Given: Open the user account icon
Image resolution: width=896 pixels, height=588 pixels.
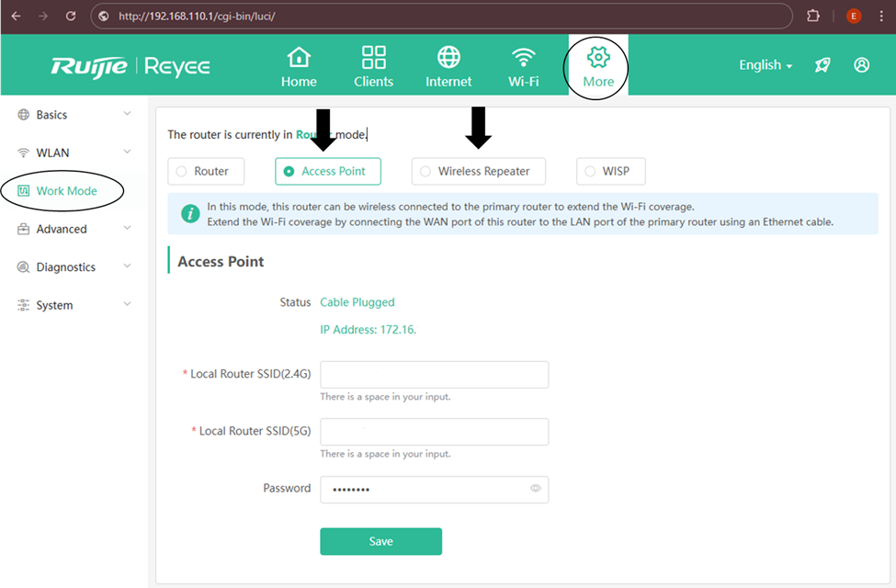Looking at the screenshot, I should tap(861, 65).
